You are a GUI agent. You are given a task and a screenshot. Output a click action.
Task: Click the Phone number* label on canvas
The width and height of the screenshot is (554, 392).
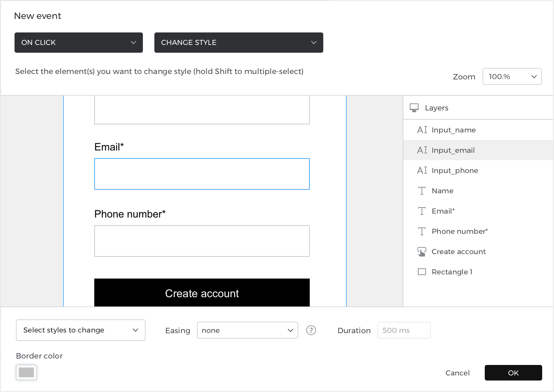[x=130, y=214]
